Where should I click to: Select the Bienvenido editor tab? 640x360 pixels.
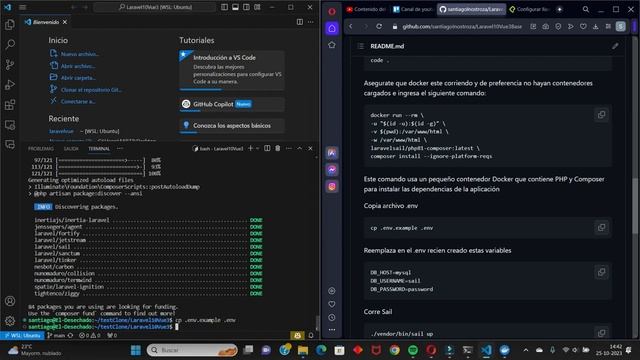click(46, 22)
